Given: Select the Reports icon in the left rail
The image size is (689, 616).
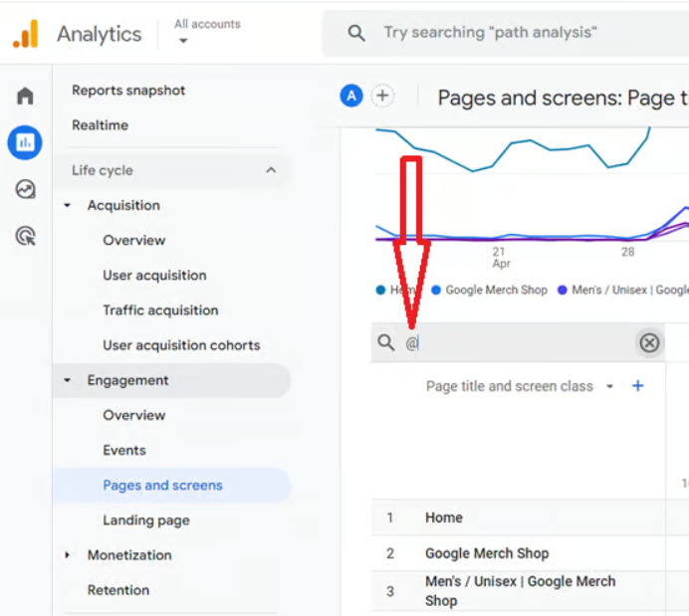Looking at the screenshot, I should pyautogui.click(x=25, y=142).
